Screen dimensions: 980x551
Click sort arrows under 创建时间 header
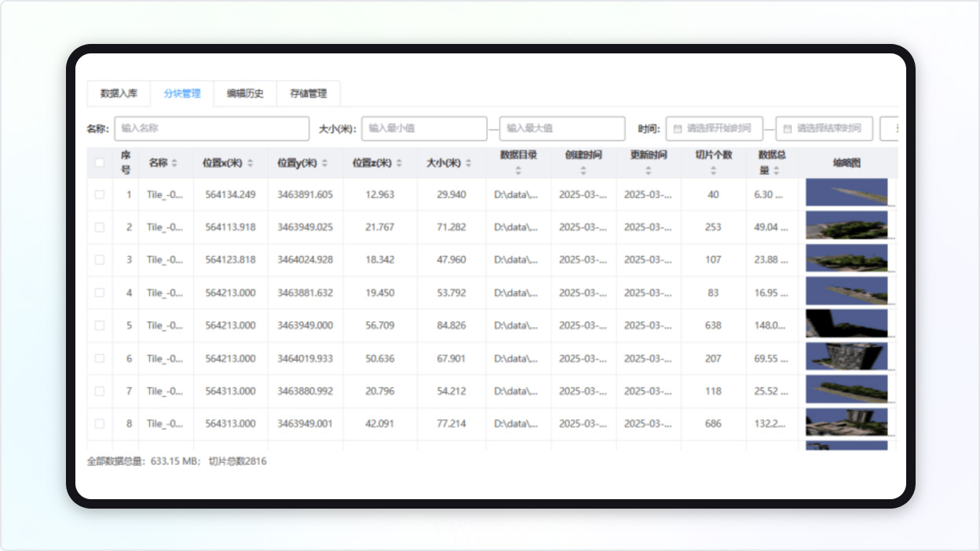pos(583,170)
